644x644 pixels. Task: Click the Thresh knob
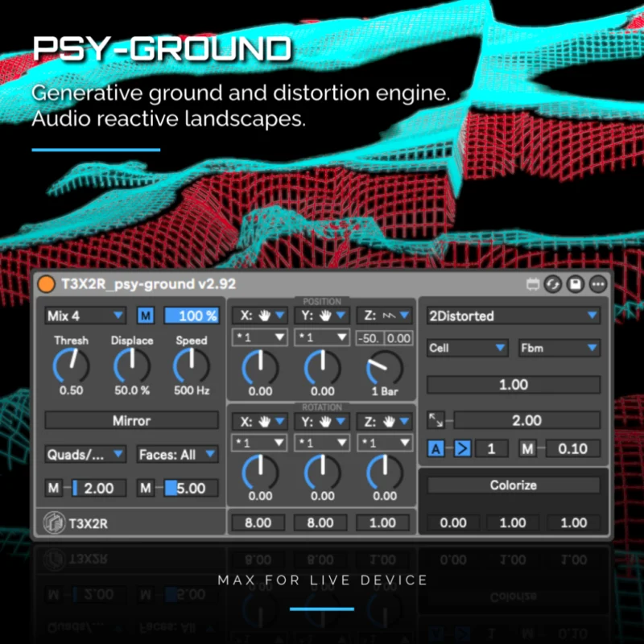click(x=71, y=365)
